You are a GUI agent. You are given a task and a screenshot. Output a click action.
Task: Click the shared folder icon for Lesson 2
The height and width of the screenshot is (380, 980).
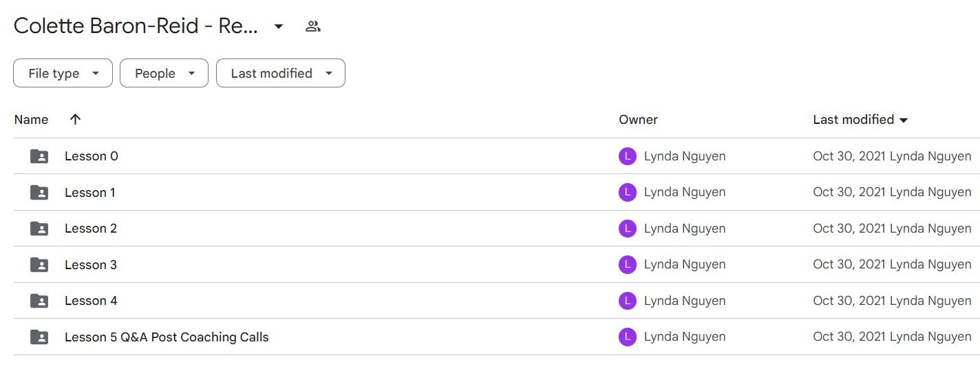pos(39,229)
